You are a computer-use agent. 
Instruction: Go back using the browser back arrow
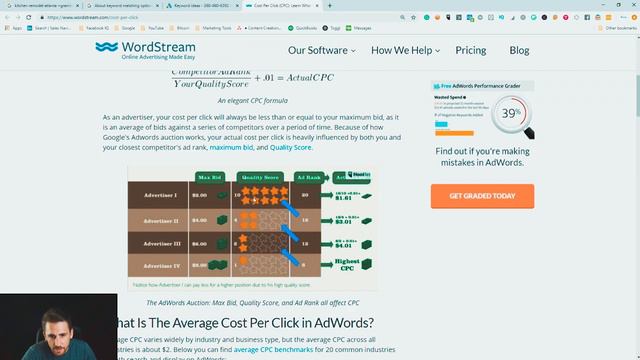[x=7, y=18]
